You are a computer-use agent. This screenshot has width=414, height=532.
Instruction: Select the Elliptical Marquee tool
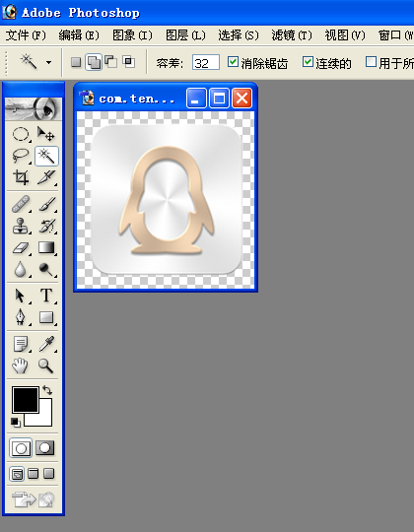click(x=21, y=134)
